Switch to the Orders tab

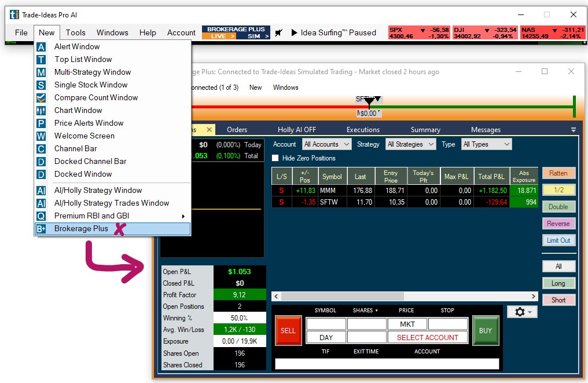(x=237, y=130)
